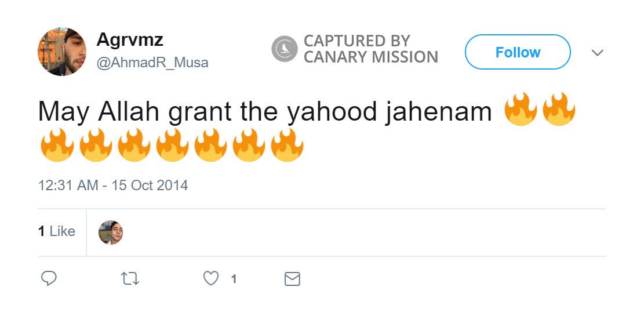Click the "CAPTURED BY CANARY MISSION" watermark text
The width and height of the screenshot is (644, 312).
(x=371, y=49)
